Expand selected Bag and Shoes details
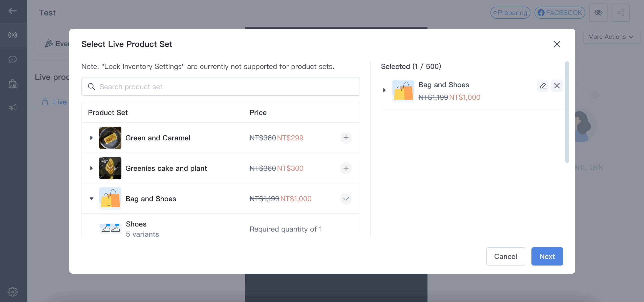 [x=384, y=90]
